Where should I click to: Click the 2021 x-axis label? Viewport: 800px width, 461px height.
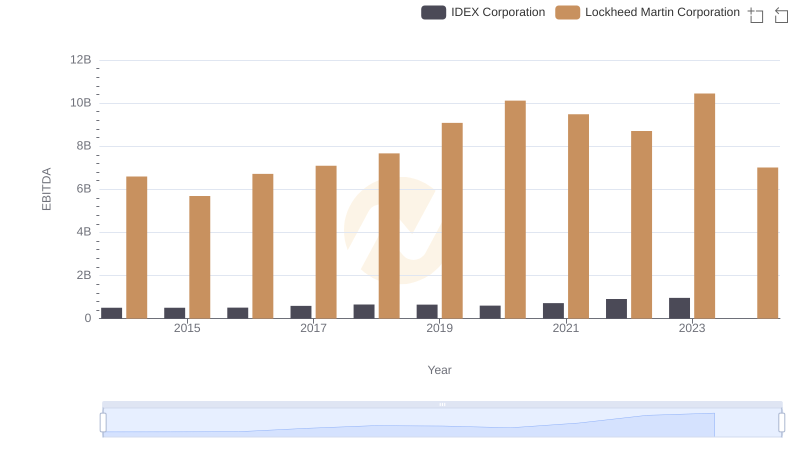tap(565, 328)
